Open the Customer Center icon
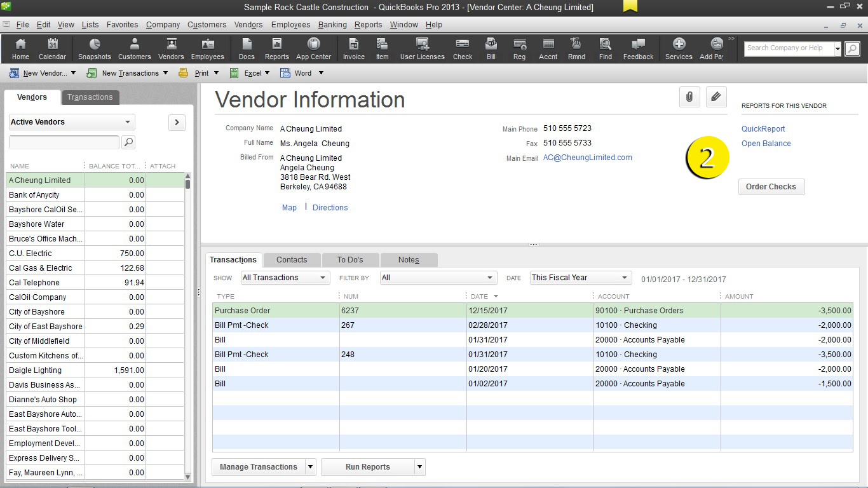This screenshot has height=488, width=868. pyautogui.click(x=134, y=48)
